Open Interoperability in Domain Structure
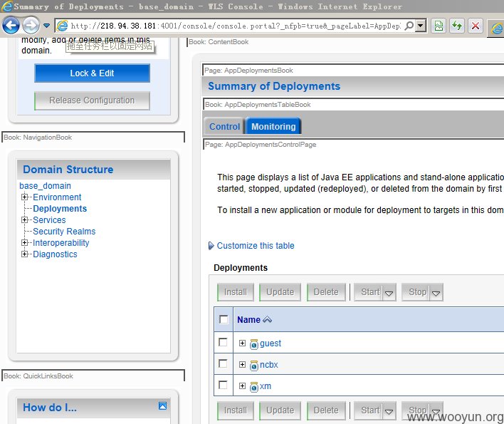504x424 pixels. tap(61, 242)
